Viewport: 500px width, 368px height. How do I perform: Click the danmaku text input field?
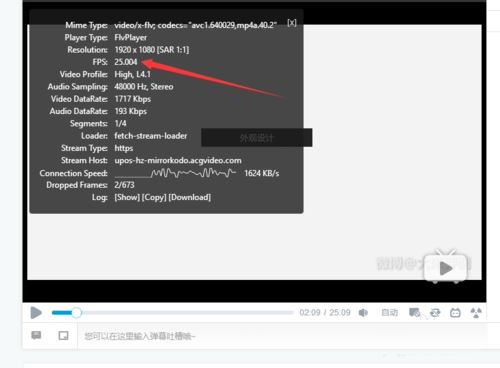click(x=282, y=336)
